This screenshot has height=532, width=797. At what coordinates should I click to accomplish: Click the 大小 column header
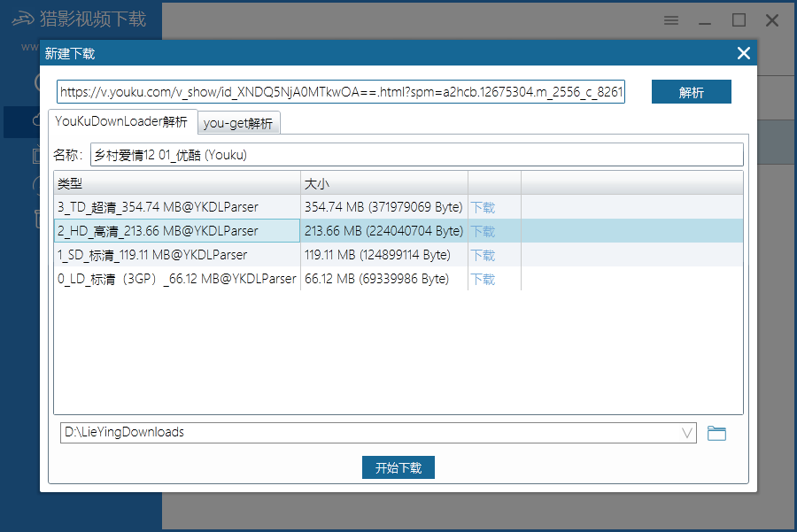pos(383,183)
